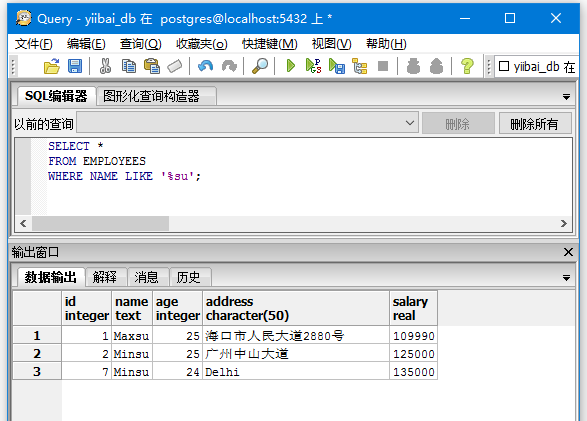Run query with green play icon
The height and width of the screenshot is (421, 587).
291,66
